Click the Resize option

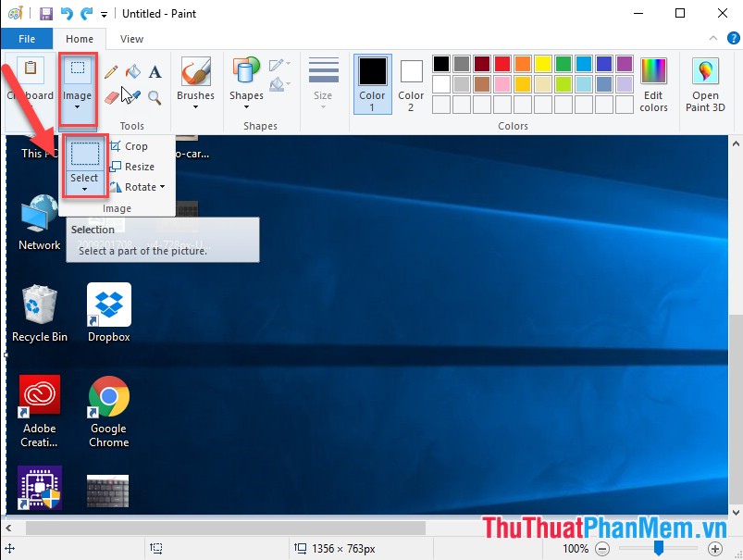(x=137, y=167)
